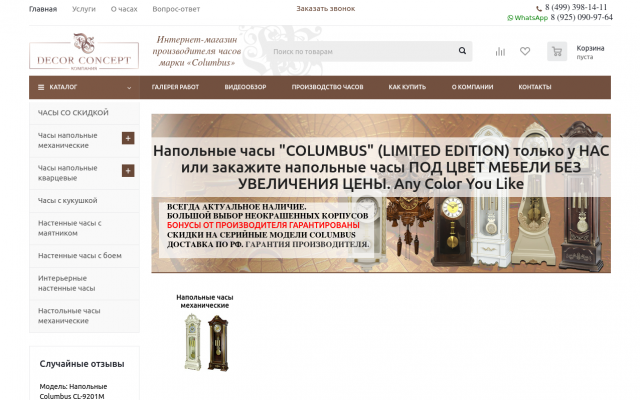
Task: Click the Интернет-магазин производителя часов slogan
Action: pyautogui.click(x=197, y=51)
